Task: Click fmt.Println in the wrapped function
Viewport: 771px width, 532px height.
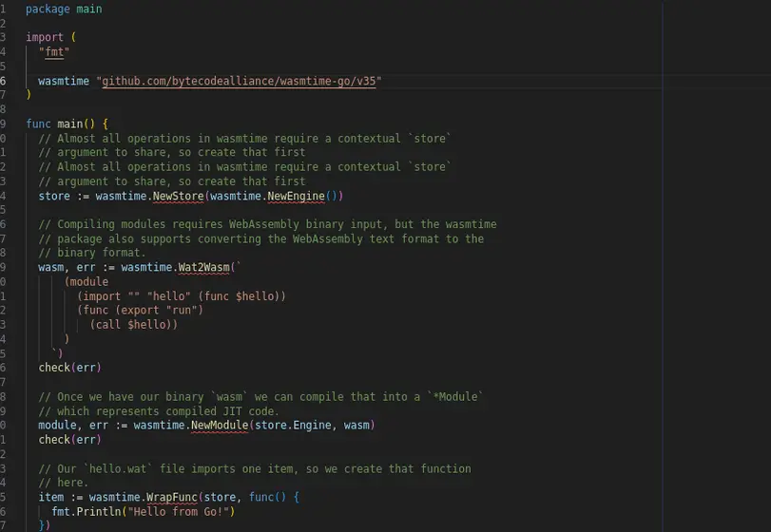Action: [83, 511]
